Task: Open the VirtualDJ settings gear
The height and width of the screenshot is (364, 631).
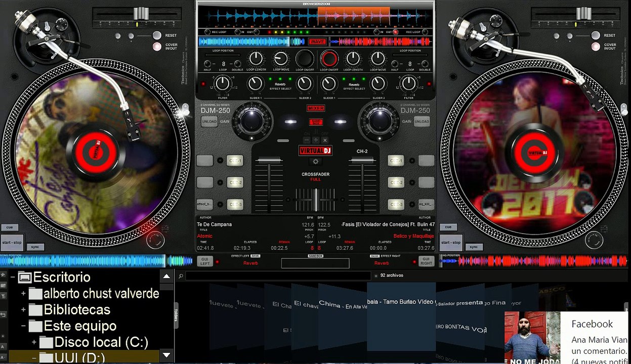Action: click(316, 161)
